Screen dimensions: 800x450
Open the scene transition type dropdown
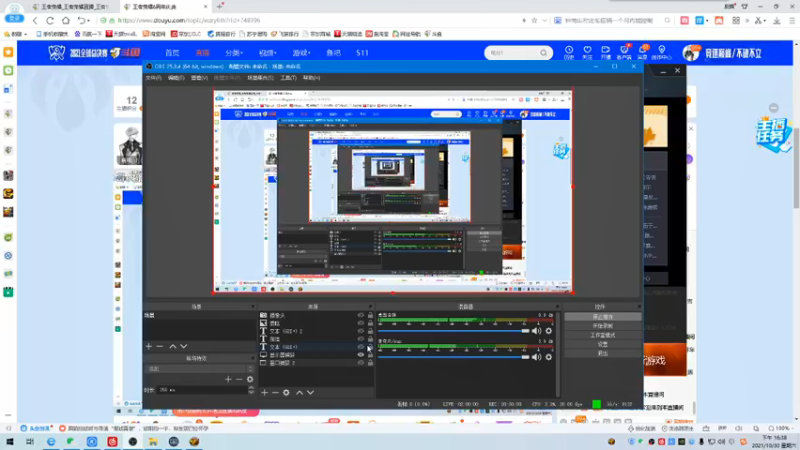(x=200, y=368)
